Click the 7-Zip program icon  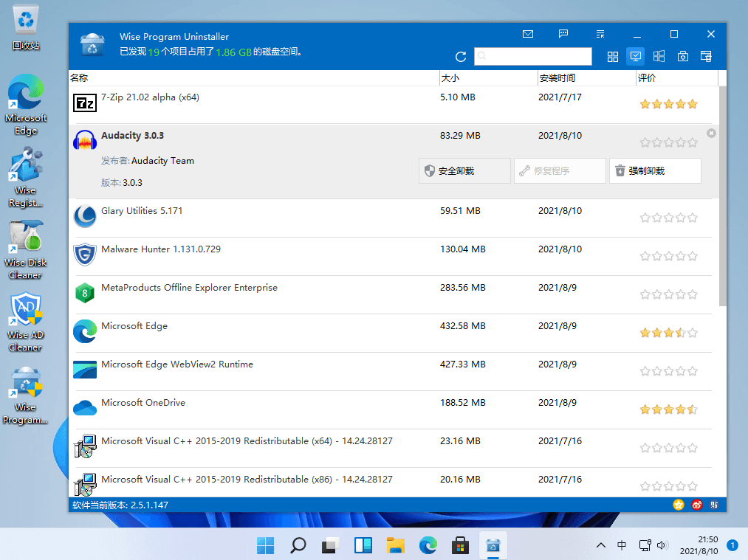[x=85, y=103]
